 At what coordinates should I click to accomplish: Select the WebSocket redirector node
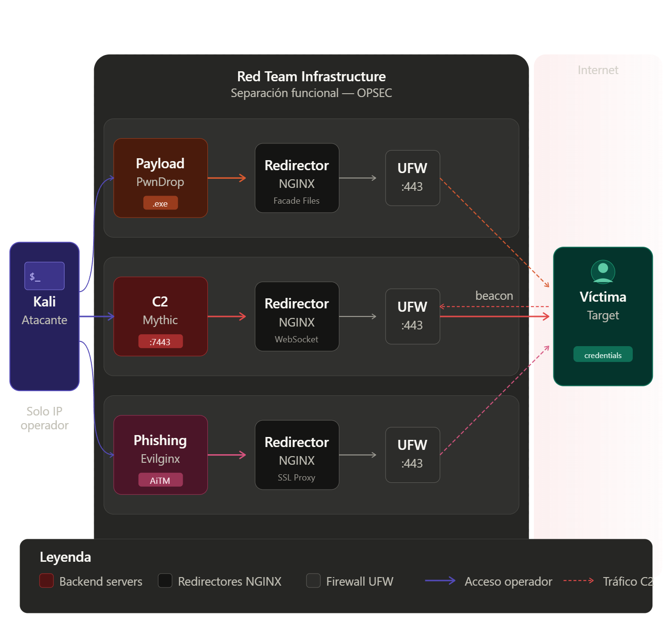tap(297, 316)
